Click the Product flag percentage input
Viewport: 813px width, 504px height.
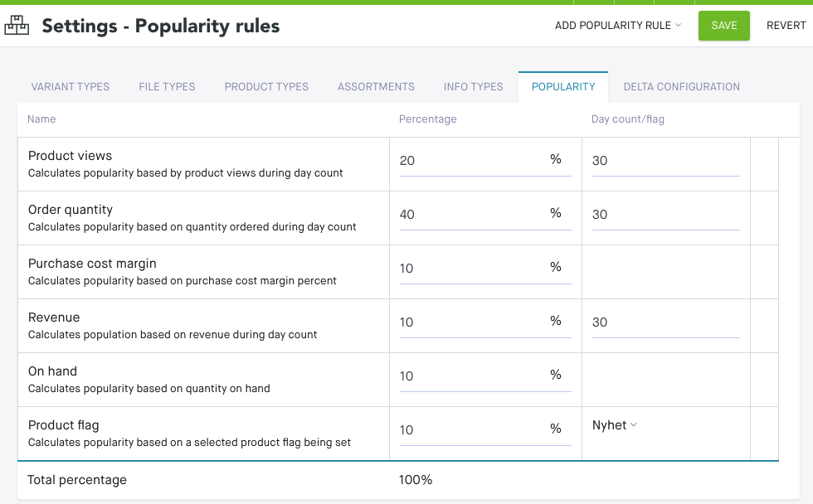point(473,430)
